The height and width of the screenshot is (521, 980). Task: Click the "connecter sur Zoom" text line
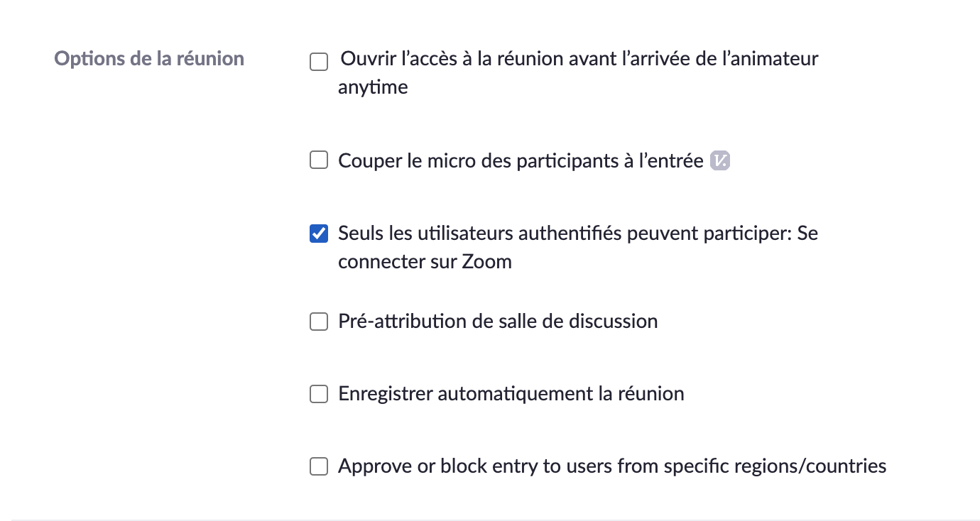coord(425,262)
